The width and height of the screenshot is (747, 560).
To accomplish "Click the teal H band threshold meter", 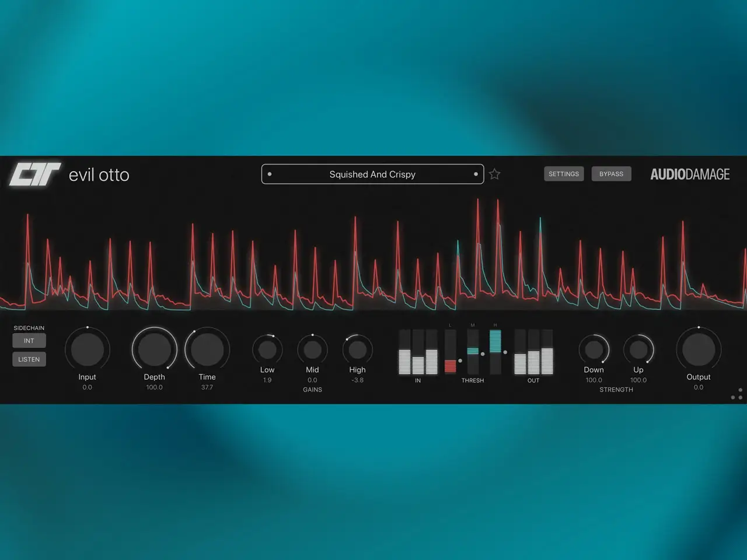I will tap(495, 352).
